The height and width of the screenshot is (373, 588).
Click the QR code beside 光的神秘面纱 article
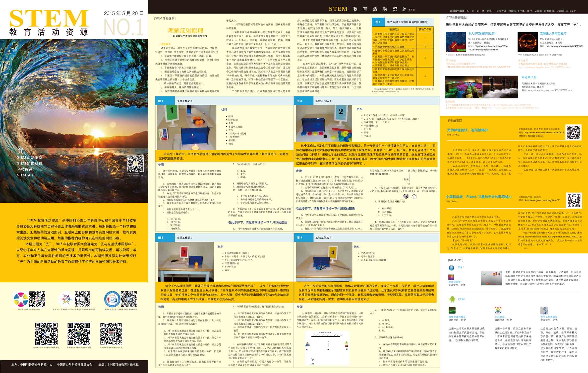coord(574,132)
